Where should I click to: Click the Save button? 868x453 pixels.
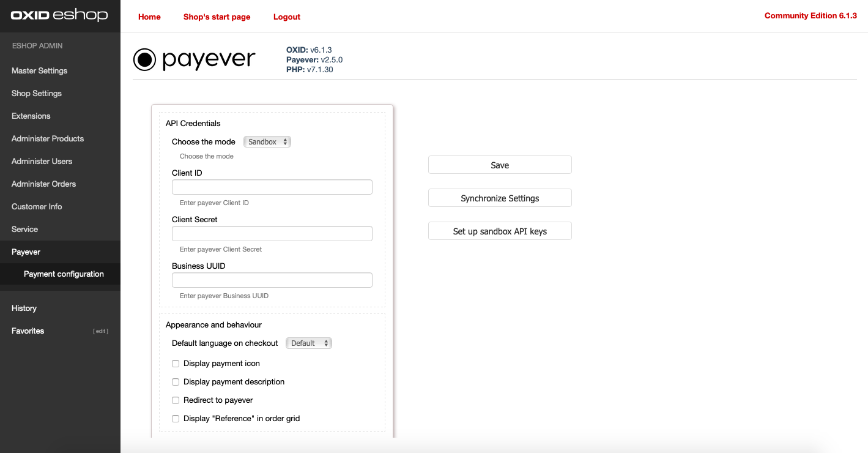coord(500,165)
